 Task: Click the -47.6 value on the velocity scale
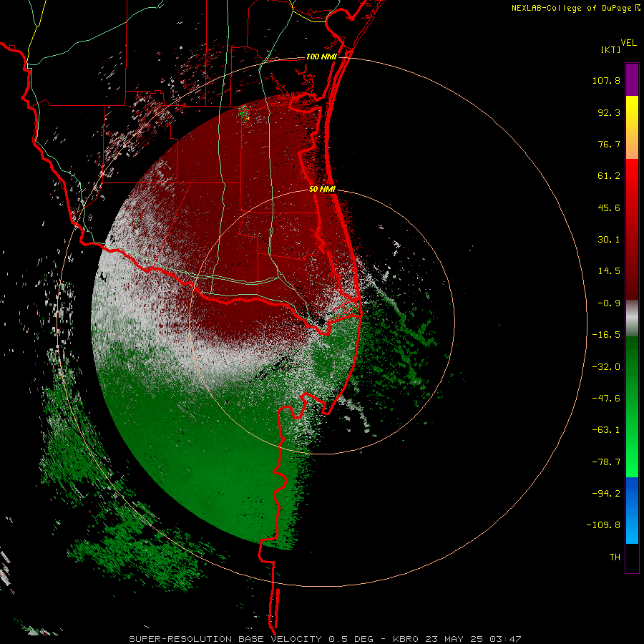[x=606, y=399]
